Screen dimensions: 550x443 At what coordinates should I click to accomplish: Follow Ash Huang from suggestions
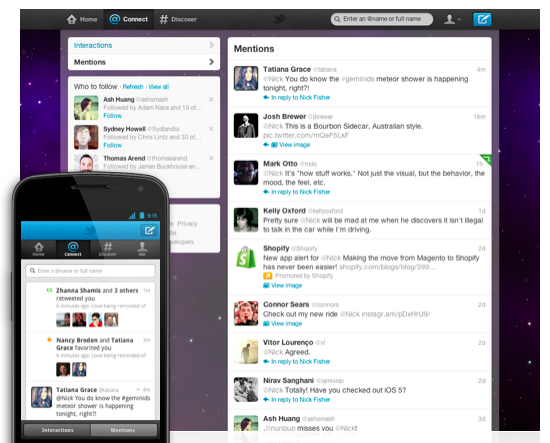(x=112, y=116)
